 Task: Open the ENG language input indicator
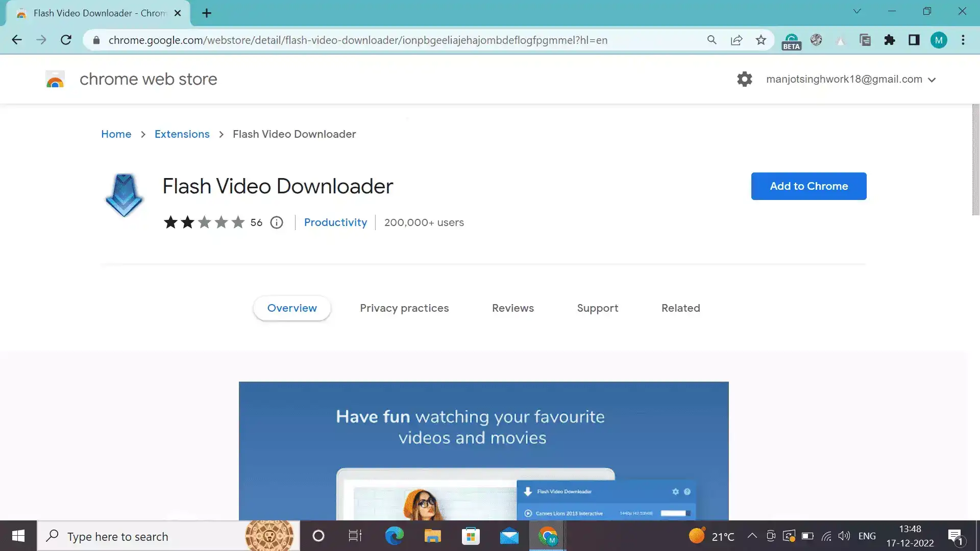(x=867, y=536)
